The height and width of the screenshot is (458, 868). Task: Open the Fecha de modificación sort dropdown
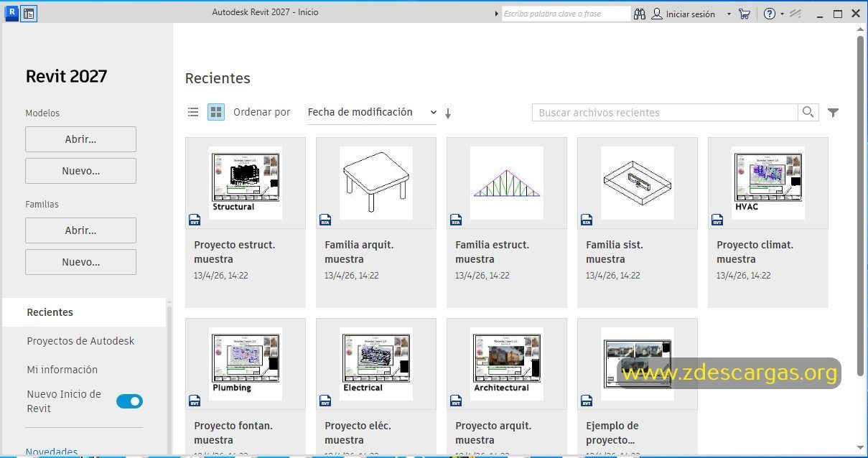coord(372,113)
